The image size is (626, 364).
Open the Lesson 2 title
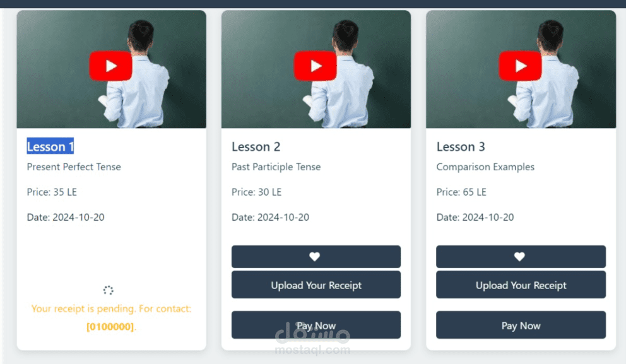click(256, 147)
